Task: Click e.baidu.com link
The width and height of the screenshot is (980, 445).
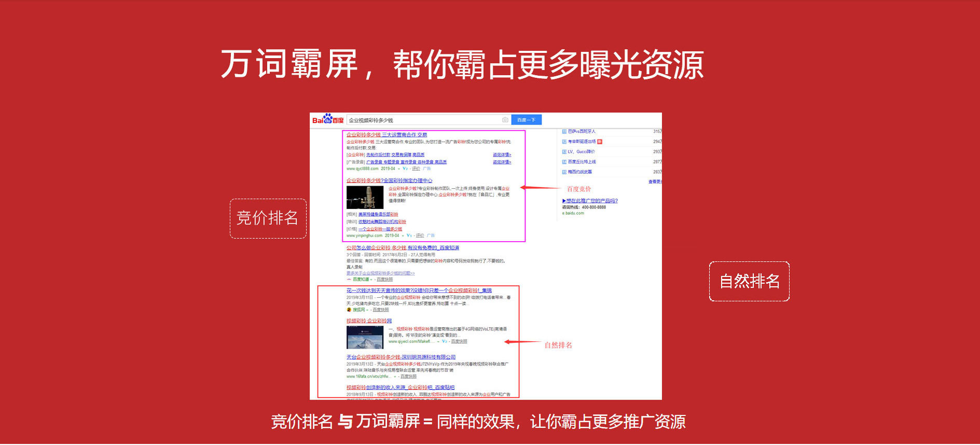Action: [573, 213]
